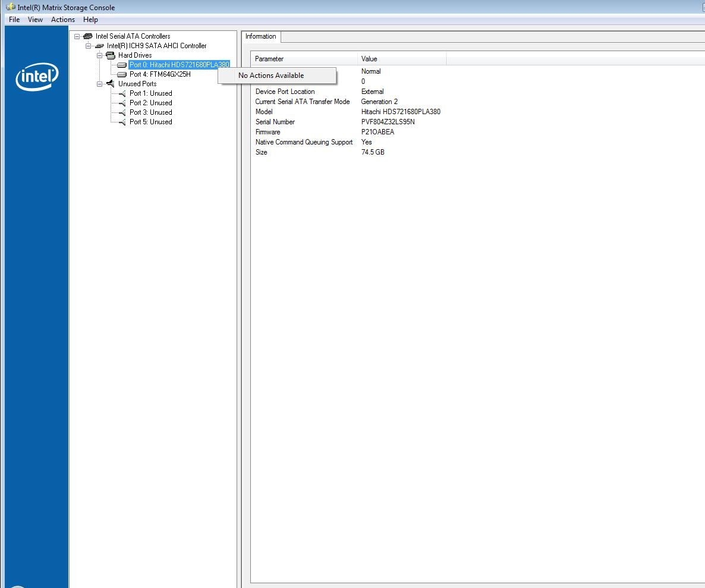Click the Size parameter label
The image size is (705, 588).
[261, 152]
